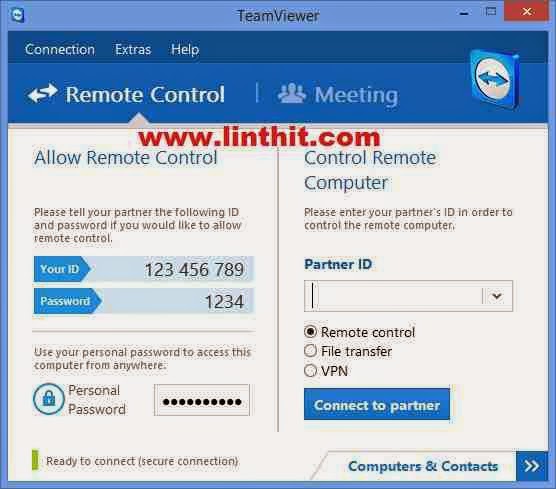Viewport: 556px width, 489px height.
Task: Click the Ready to connect status text
Action: [142, 461]
